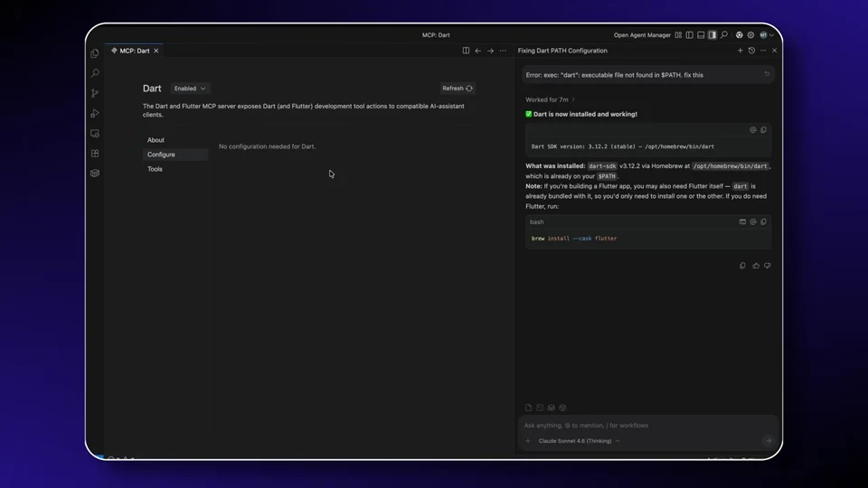Copy the Dart SDK version code block
868x488 pixels.
click(x=763, y=130)
